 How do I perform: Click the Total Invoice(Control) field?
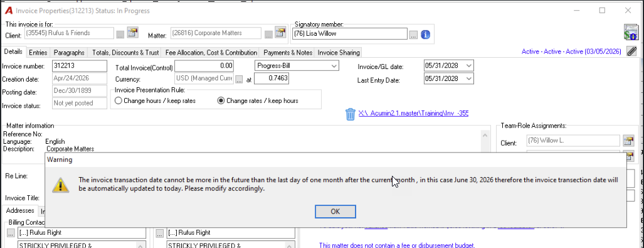(204, 66)
